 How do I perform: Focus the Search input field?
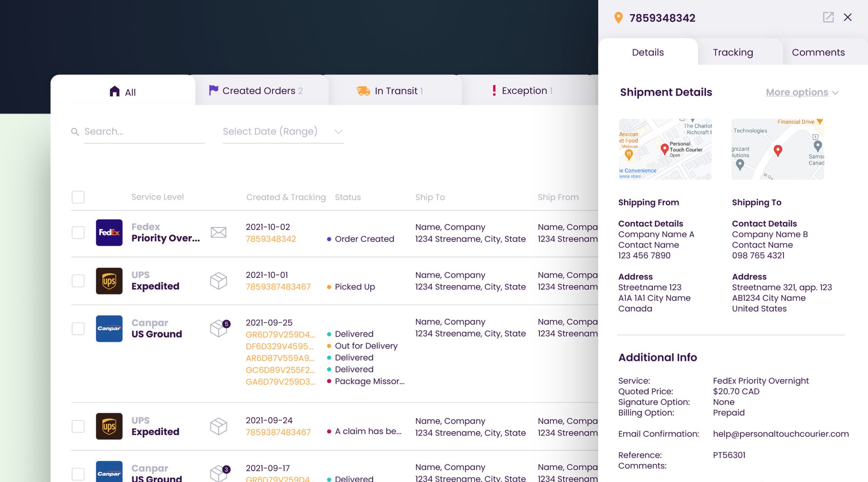144,131
